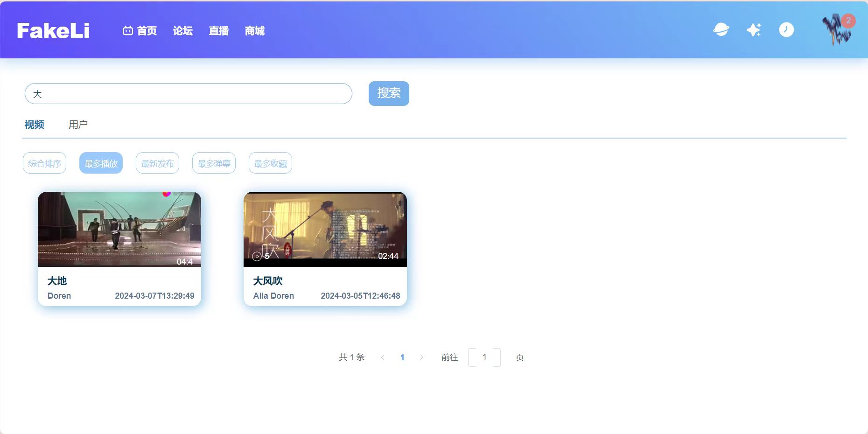This screenshot has height=434, width=868.
Task: Open the 首页 home menu item
Action: (x=147, y=31)
